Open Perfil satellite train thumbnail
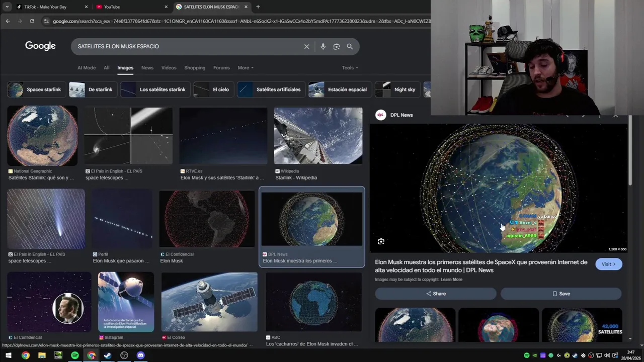The height and width of the screenshot is (362, 644). click(122, 219)
